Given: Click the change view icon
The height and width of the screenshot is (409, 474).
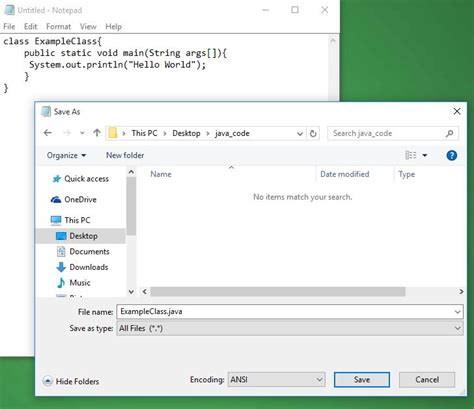Looking at the screenshot, I should click(411, 155).
